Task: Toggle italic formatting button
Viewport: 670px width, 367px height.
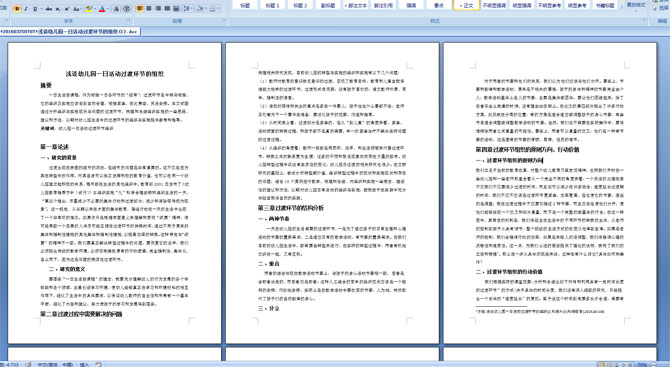Action: [26, 9]
